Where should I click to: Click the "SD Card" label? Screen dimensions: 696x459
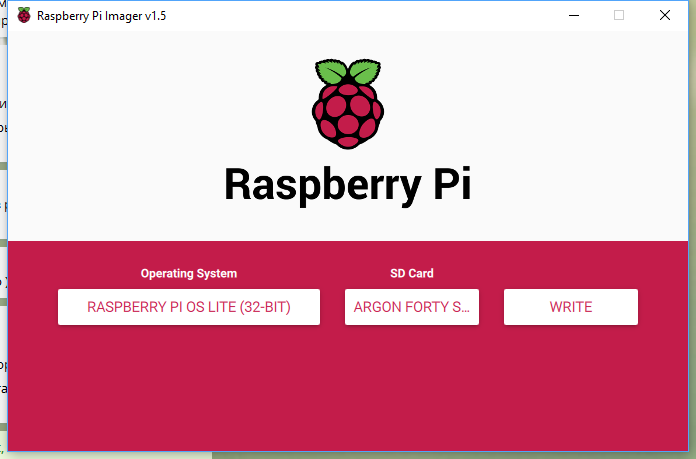pyautogui.click(x=411, y=273)
